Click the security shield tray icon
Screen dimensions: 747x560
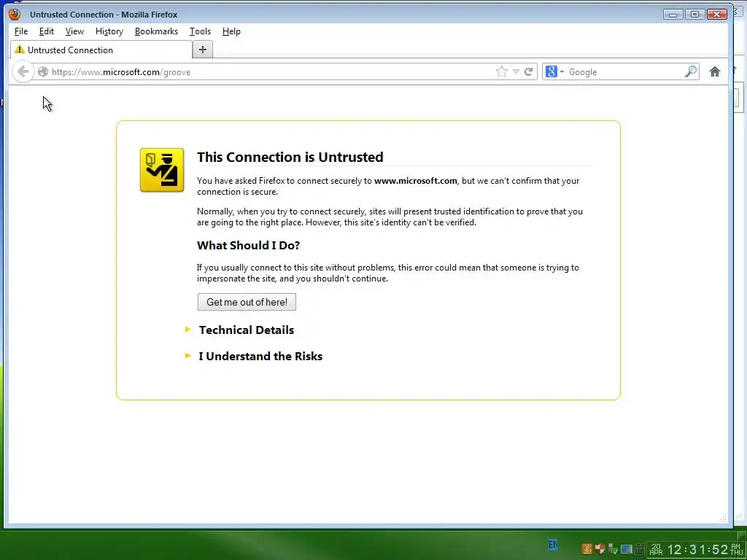[600, 549]
